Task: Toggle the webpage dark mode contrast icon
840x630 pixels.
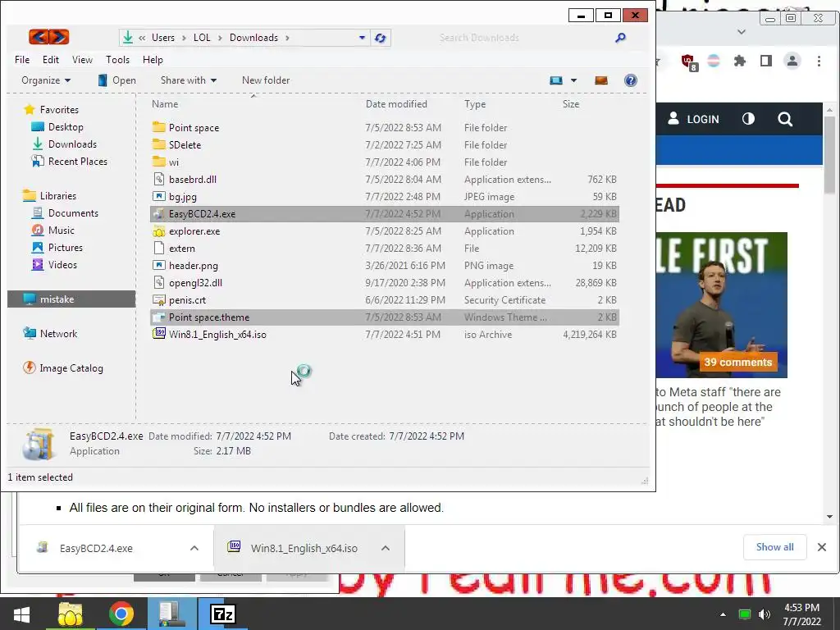Action: click(748, 119)
